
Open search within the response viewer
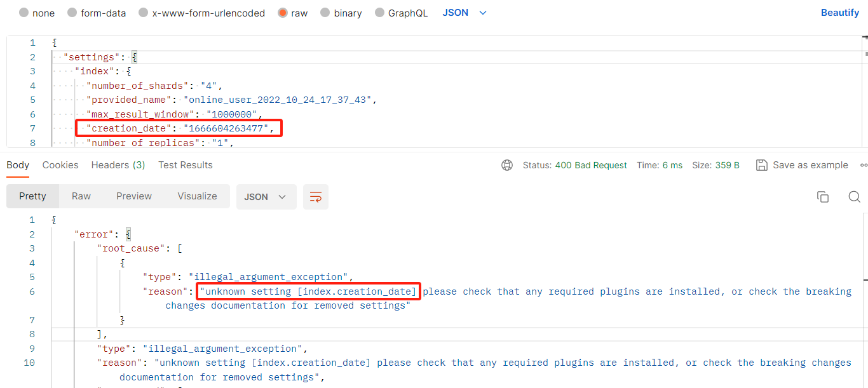[x=854, y=197]
